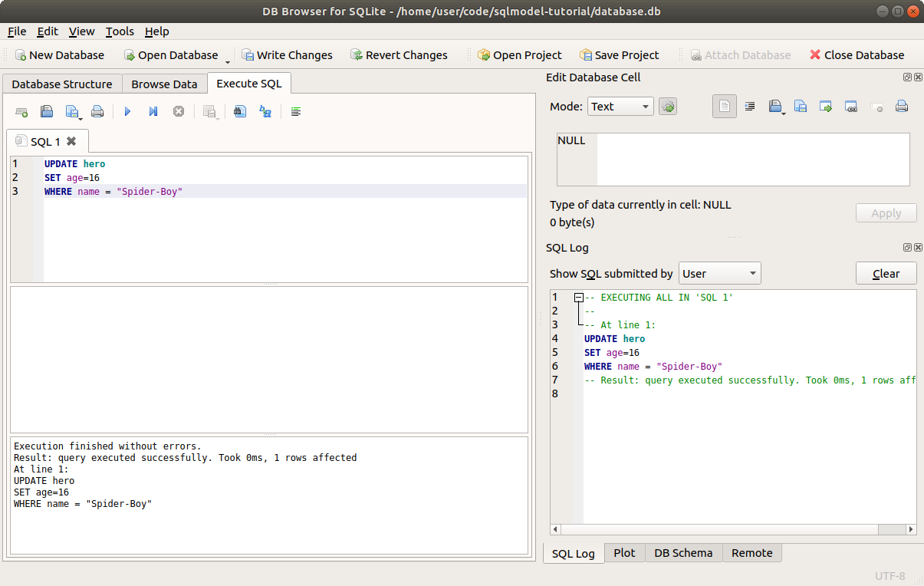The height and width of the screenshot is (586, 924).
Task: Toggle auto-switch mode button beside Mode
Action: coord(668,107)
